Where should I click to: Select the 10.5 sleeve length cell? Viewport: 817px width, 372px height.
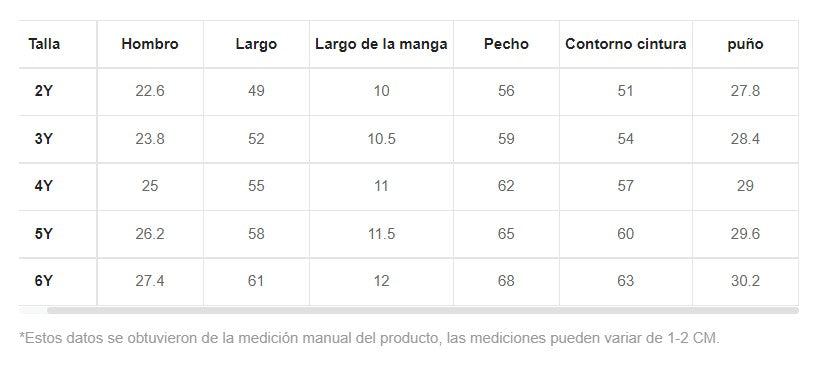(x=381, y=139)
